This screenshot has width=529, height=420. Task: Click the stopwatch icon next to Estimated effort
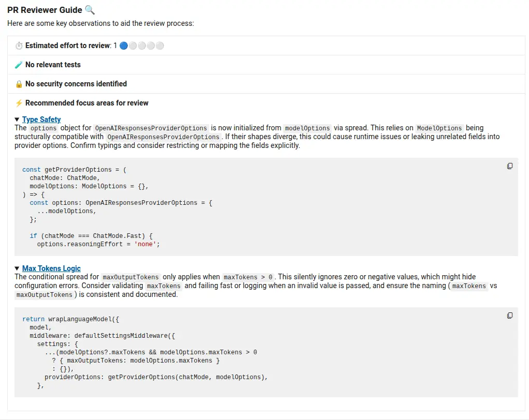click(x=19, y=46)
